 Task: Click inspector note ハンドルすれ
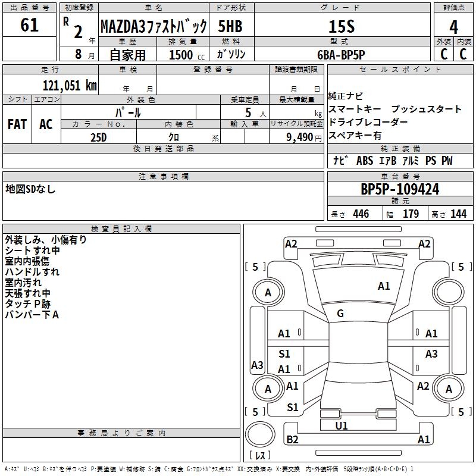click(32, 272)
